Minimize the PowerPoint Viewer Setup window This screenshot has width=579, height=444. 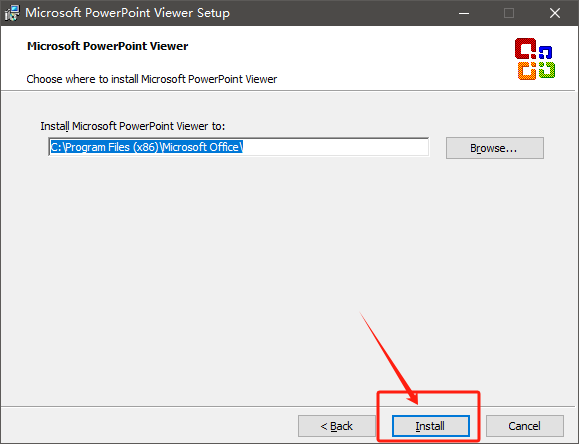coord(464,13)
